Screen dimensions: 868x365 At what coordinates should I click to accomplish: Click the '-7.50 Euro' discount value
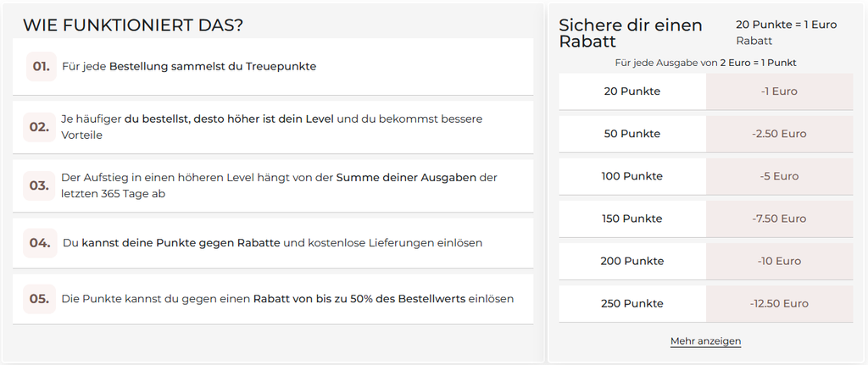click(x=780, y=218)
